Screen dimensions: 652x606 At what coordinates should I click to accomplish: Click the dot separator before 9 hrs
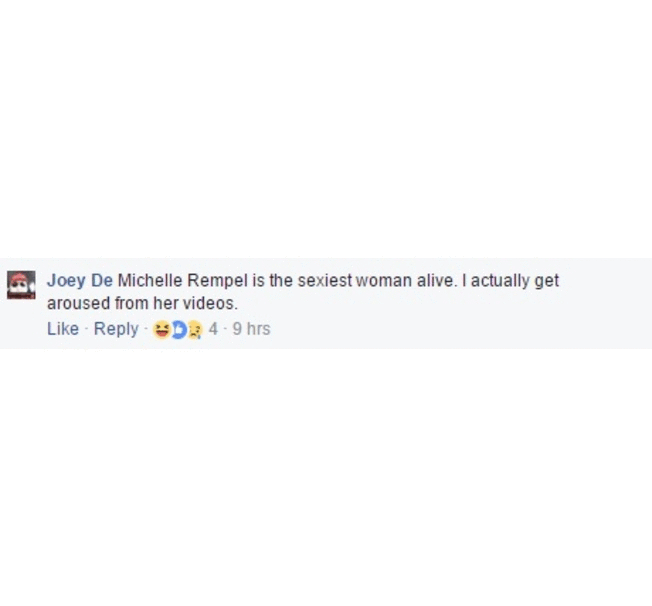pos(225,329)
